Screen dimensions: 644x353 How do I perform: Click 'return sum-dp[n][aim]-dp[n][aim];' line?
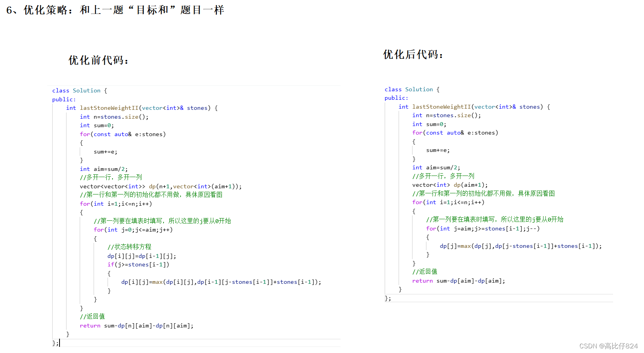(136, 326)
